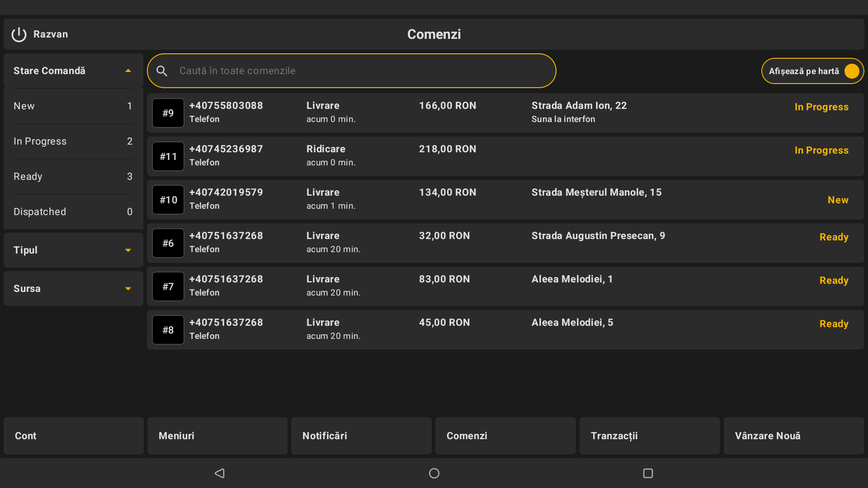The height and width of the screenshot is (488, 868).
Task: Open the Meniuri bottom tab
Action: (217, 436)
